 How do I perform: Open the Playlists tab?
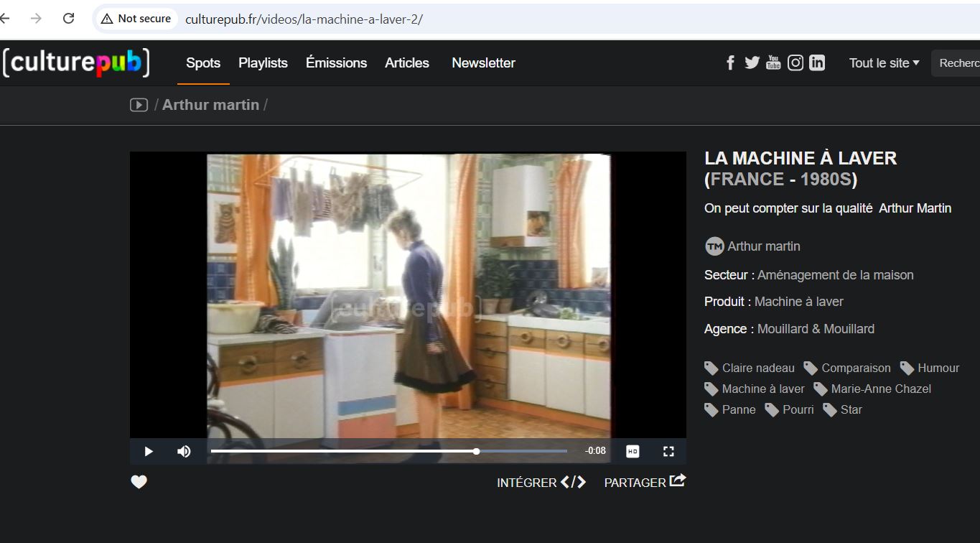tap(263, 63)
